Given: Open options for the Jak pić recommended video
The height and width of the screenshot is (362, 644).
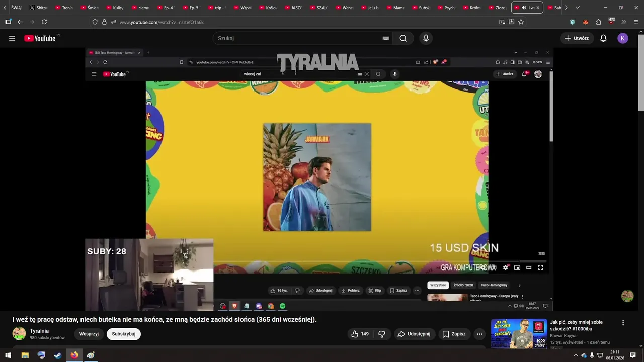Looking at the screenshot, I should click(x=623, y=323).
